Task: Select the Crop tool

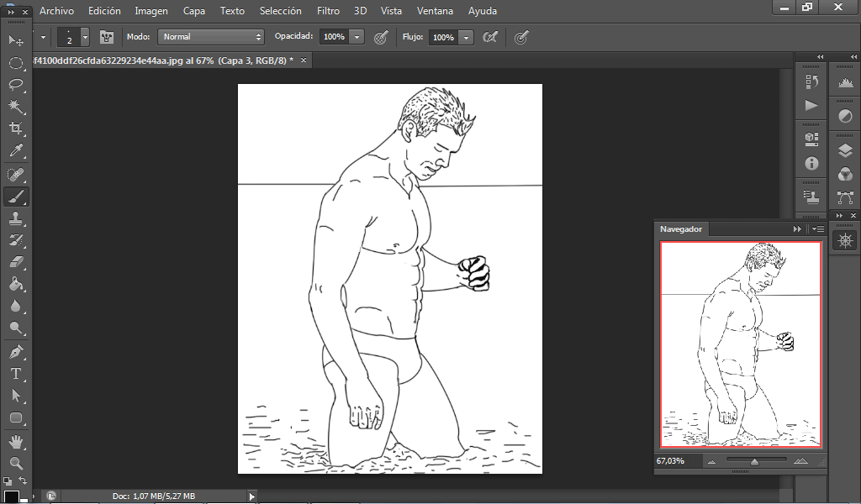Action: tap(16, 129)
